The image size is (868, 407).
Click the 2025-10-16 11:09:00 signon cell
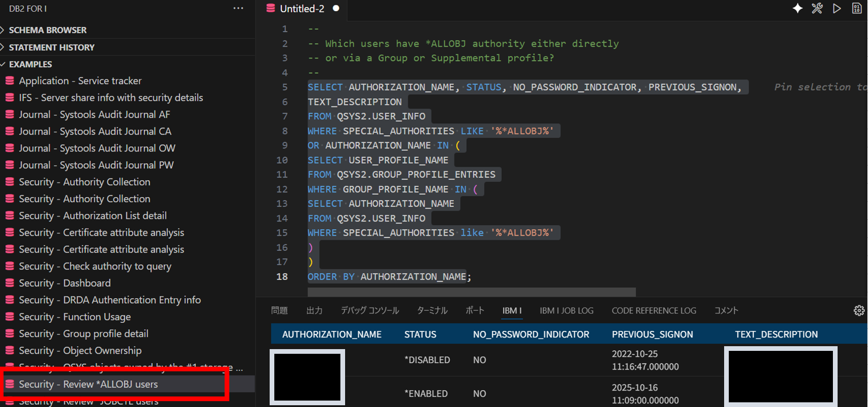tap(645, 394)
